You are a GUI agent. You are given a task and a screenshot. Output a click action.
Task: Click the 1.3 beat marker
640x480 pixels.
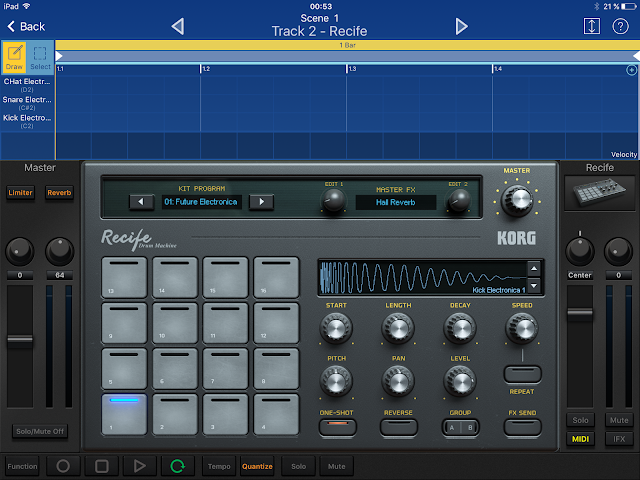352,69
